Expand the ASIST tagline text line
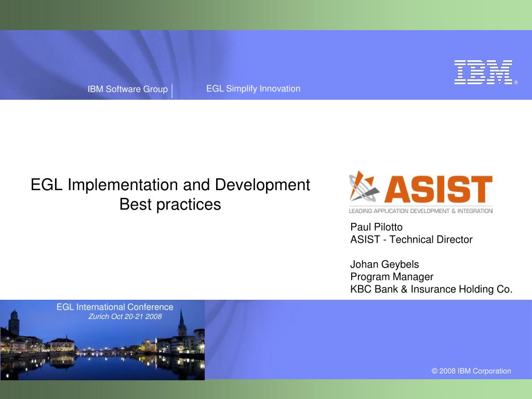The width and height of the screenshot is (532, 399). click(422, 211)
